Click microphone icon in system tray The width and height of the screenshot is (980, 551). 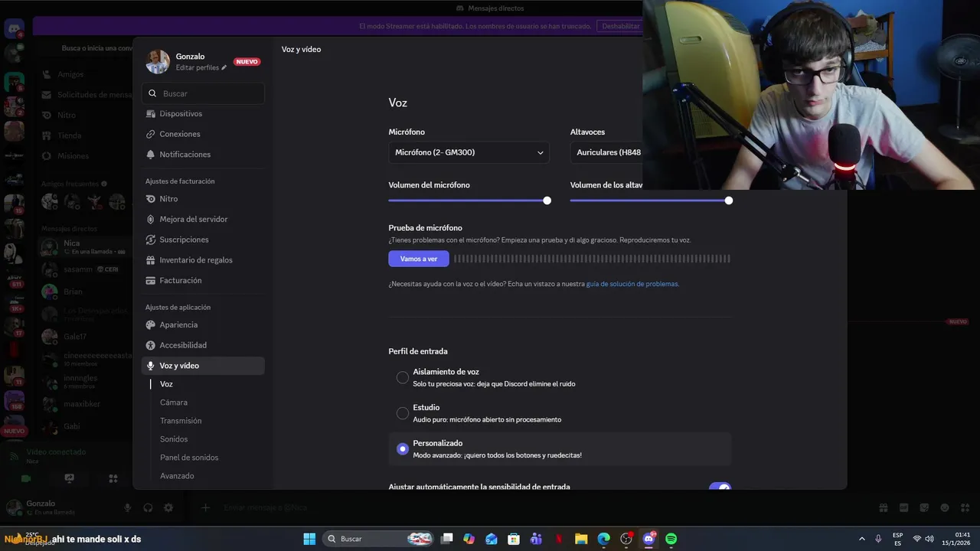pos(878,539)
